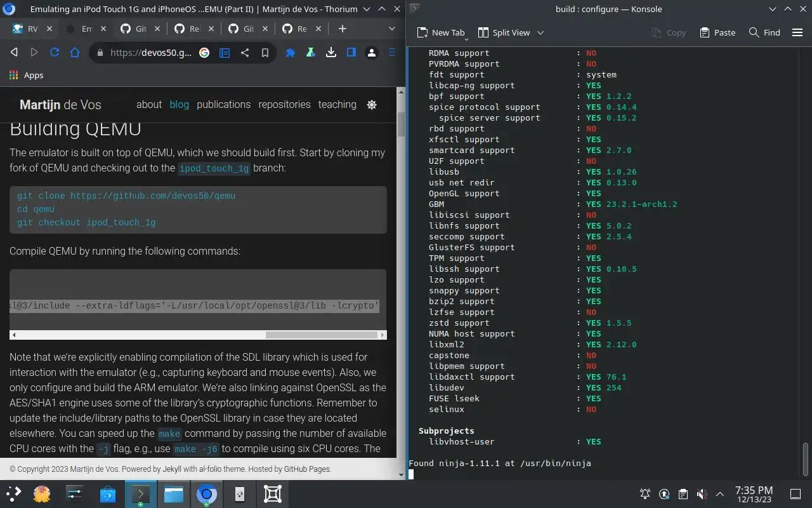Toggle muted volume tray icon

(x=702, y=494)
